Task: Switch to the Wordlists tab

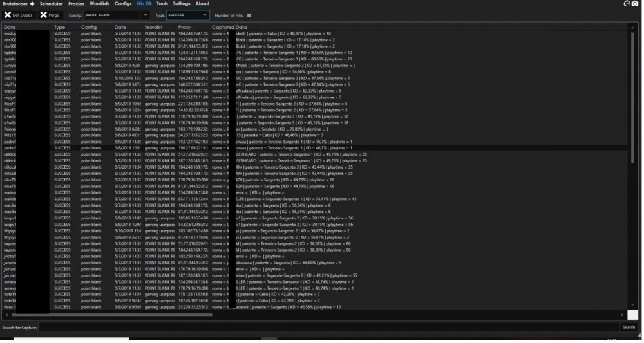Action: click(100, 4)
